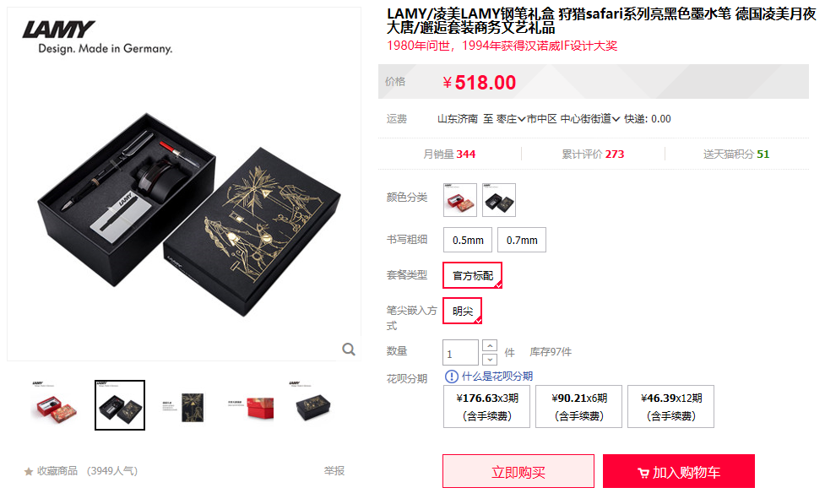Select the red gift box color option

pos(460,200)
